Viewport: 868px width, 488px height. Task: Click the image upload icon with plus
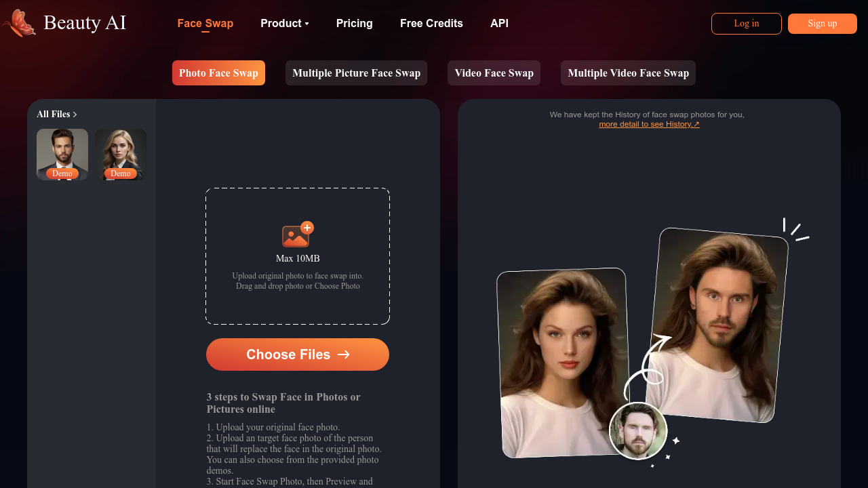click(x=298, y=235)
